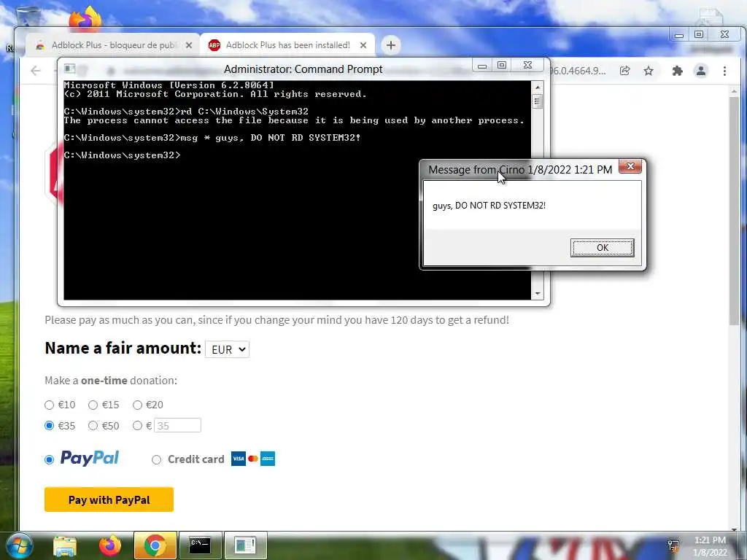
Task: Click the Command Prompt window title
Action: coord(303,69)
